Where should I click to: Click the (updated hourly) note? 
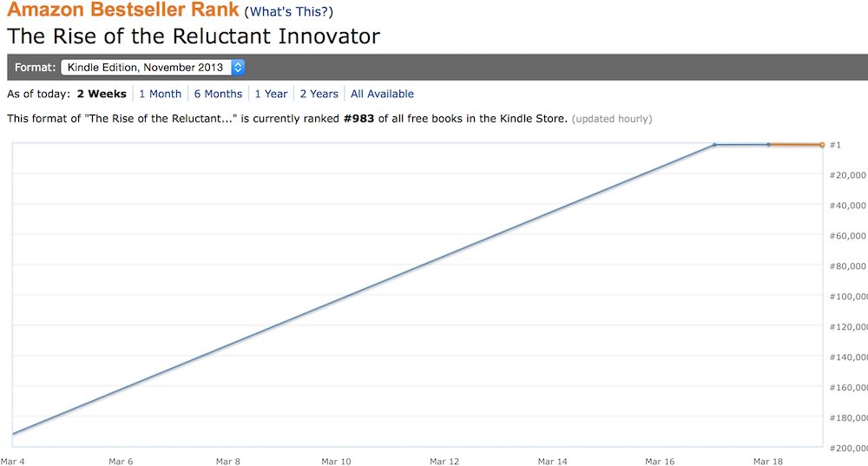click(x=612, y=119)
